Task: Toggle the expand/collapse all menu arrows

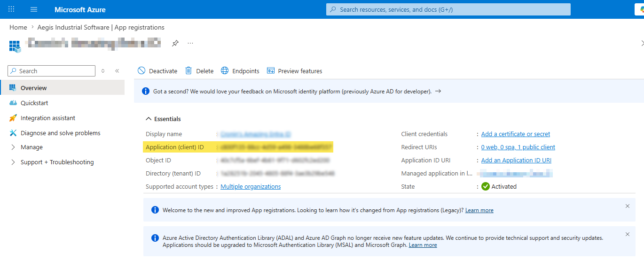Action: pyautogui.click(x=103, y=71)
